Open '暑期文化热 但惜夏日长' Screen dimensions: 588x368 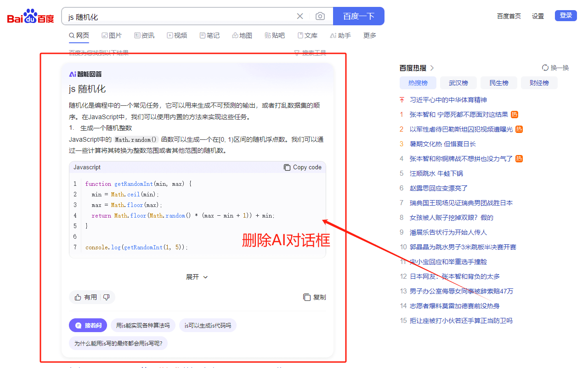coord(443,144)
